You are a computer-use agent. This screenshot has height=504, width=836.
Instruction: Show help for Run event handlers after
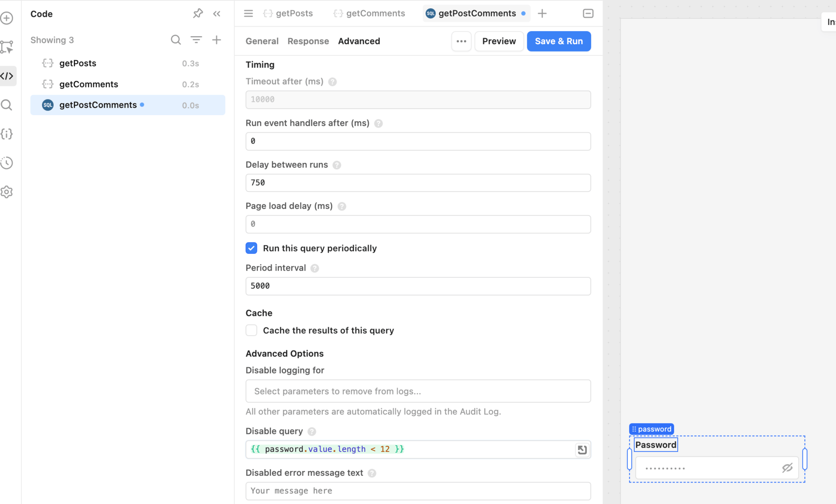click(379, 123)
